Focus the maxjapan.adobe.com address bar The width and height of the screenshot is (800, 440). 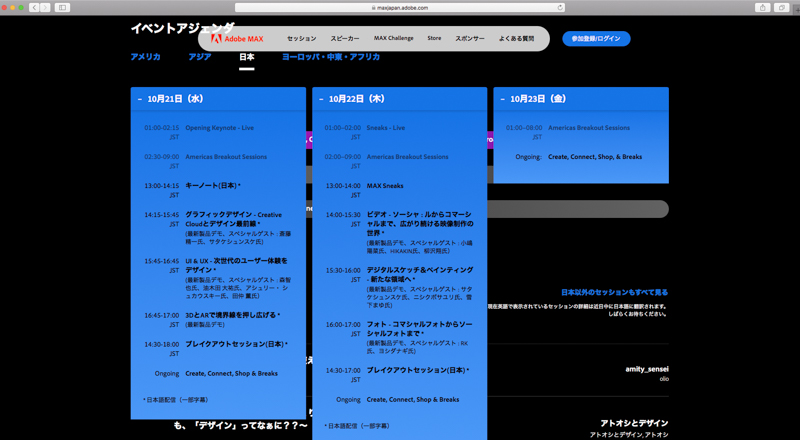tap(400, 7)
